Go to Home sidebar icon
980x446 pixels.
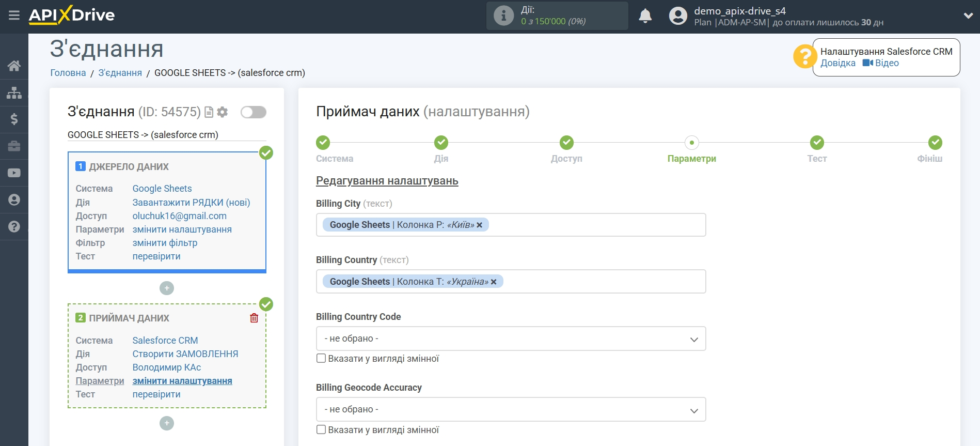tap(14, 66)
